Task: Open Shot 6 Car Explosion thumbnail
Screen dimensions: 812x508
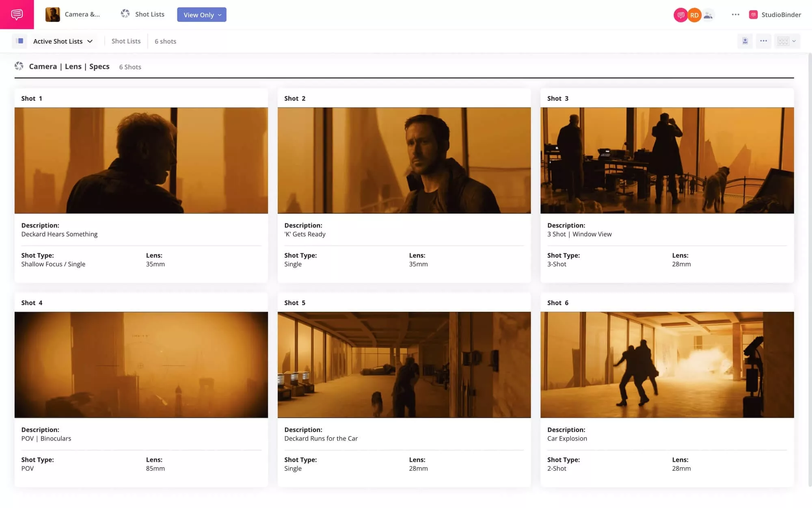Action: (667, 365)
